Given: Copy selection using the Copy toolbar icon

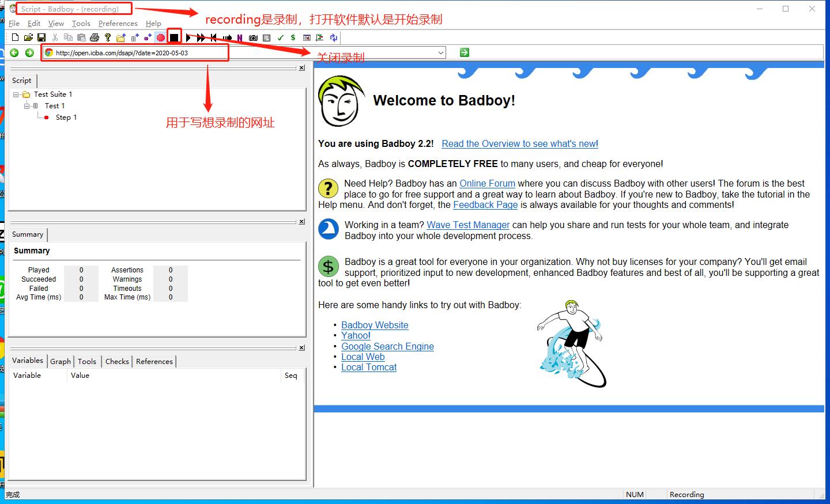Looking at the screenshot, I should click(x=68, y=37).
